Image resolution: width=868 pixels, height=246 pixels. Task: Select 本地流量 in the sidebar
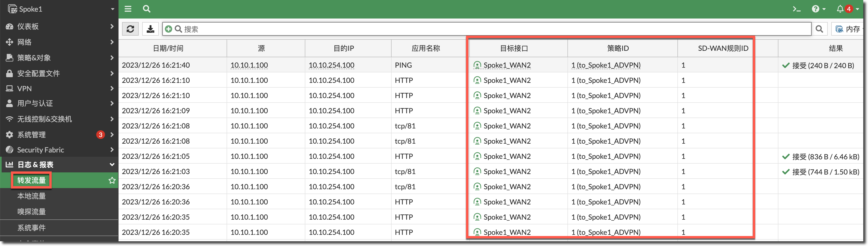[31, 196]
